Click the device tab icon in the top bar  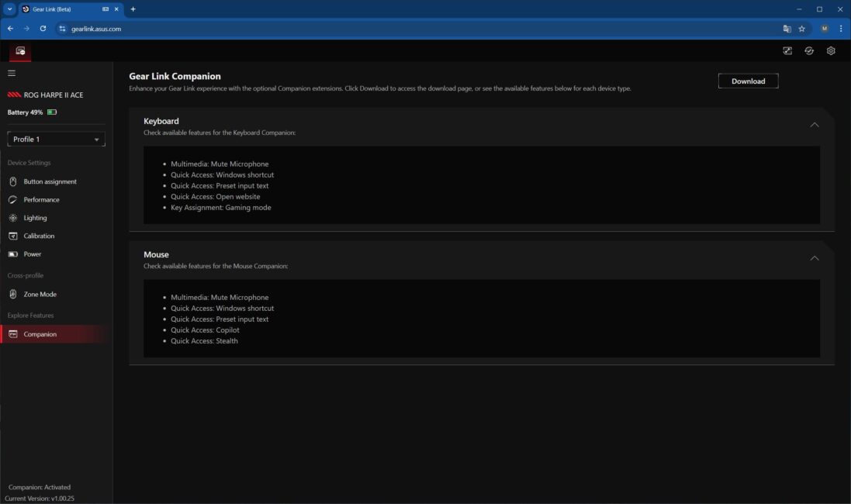pyautogui.click(x=20, y=51)
